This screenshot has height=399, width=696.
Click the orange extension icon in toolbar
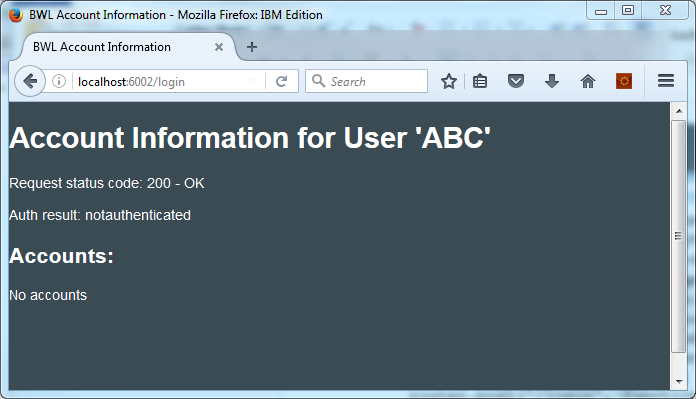click(624, 81)
